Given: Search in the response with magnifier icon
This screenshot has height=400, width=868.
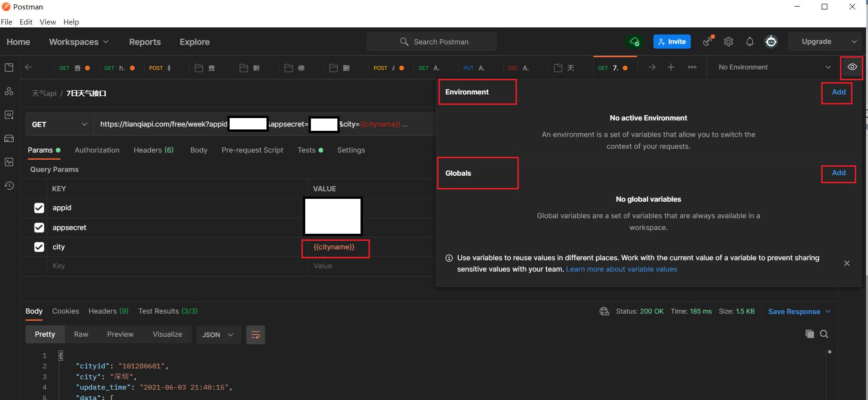Looking at the screenshot, I should point(824,334).
